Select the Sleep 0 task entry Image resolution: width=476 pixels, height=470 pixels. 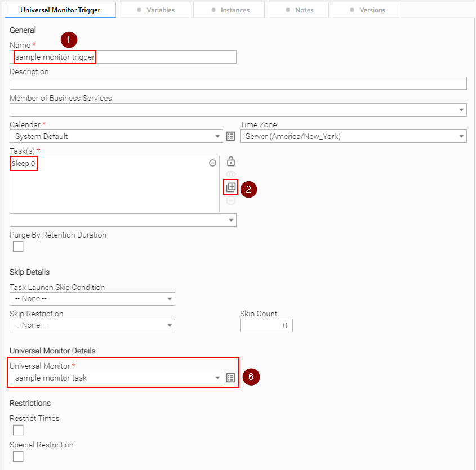tap(24, 163)
